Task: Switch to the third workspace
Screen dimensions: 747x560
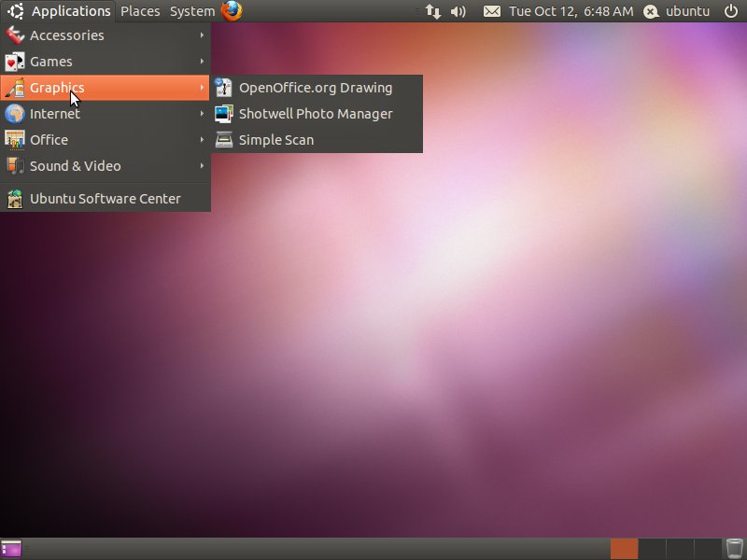Action: 680,549
